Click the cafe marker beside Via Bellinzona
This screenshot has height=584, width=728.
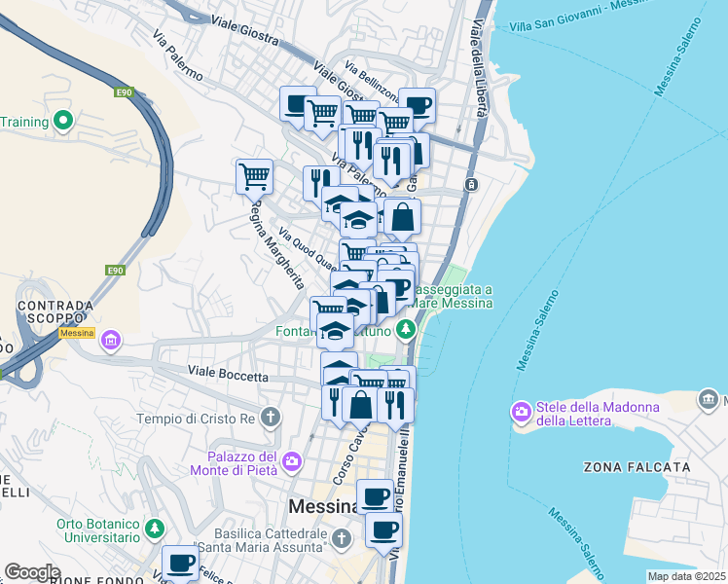(x=417, y=106)
